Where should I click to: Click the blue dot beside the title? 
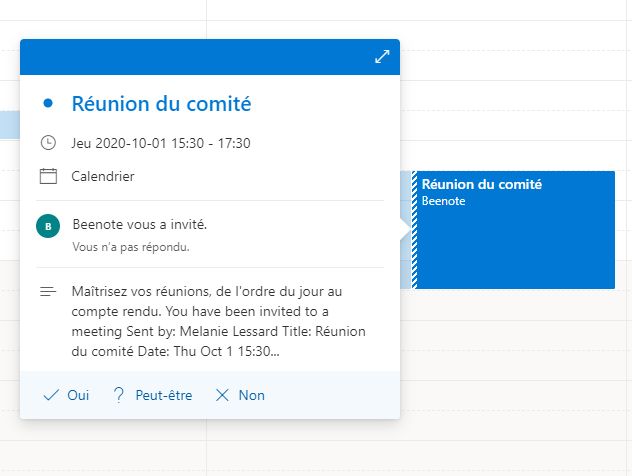click(x=48, y=104)
